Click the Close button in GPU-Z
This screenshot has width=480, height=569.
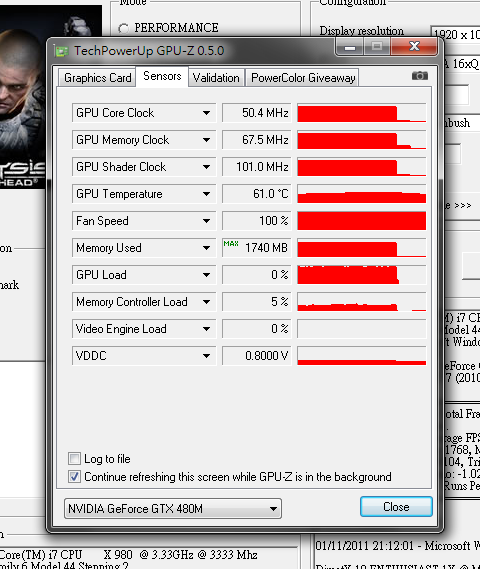pyautogui.click(x=396, y=507)
